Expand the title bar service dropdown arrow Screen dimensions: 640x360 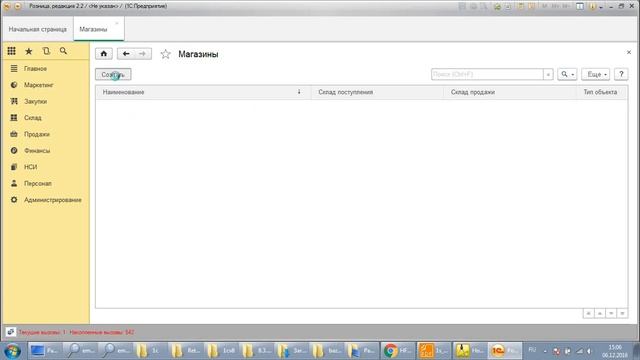click(x=601, y=7)
